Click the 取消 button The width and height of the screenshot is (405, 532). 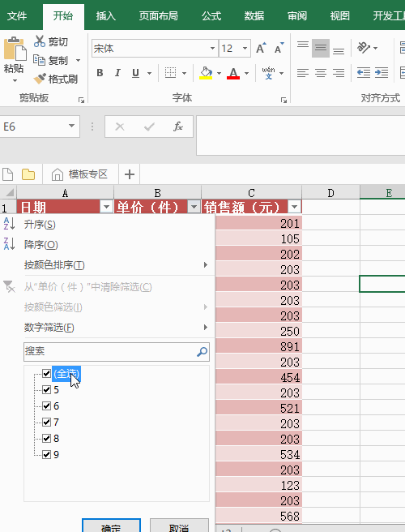[179, 526]
